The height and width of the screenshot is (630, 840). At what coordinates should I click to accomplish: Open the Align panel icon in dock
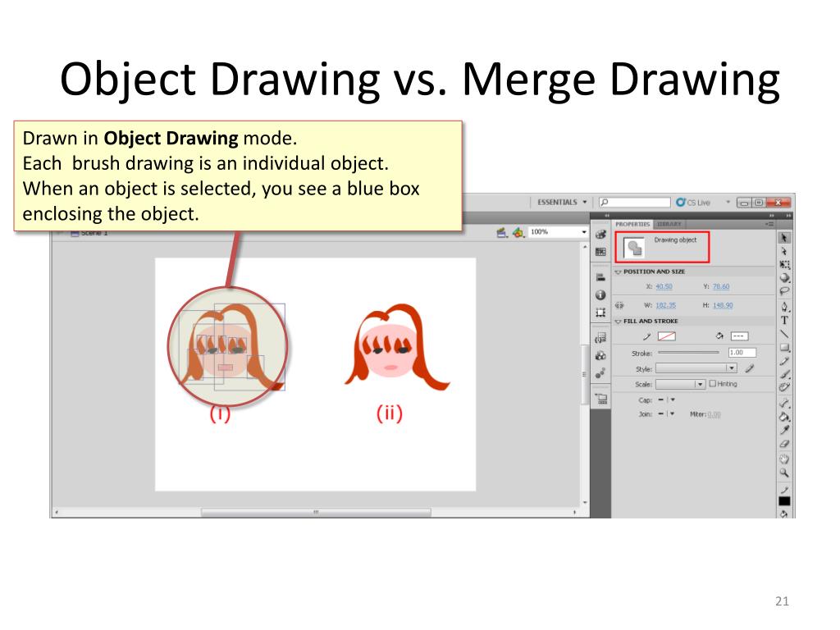[600, 277]
